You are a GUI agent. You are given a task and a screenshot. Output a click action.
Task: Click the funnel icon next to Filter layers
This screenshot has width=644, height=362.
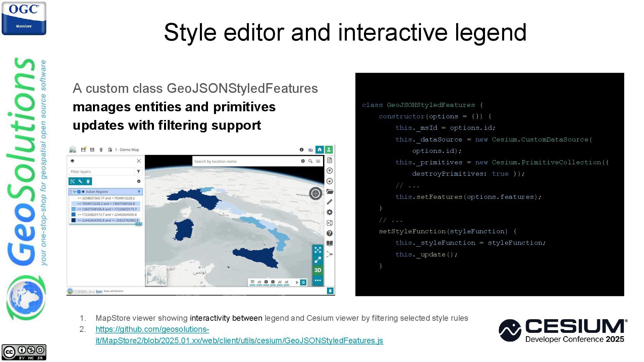pos(139,171)
